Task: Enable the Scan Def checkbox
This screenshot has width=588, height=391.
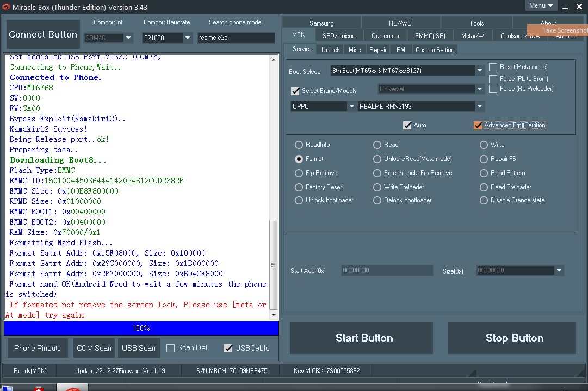Action: click(170, 348)
